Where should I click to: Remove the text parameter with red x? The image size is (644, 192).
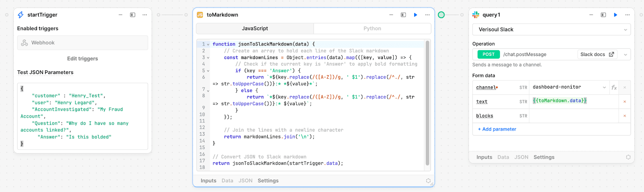coord(624,102)
